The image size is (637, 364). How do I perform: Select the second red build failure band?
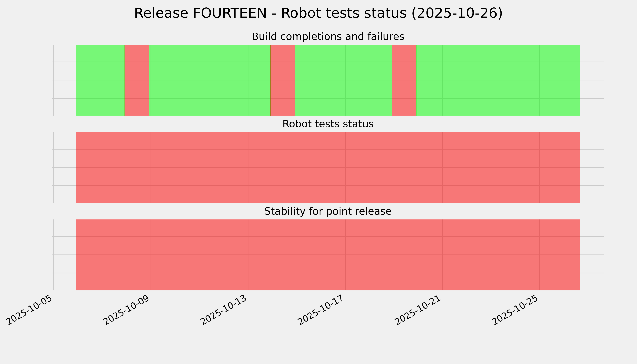pos(283,80)
